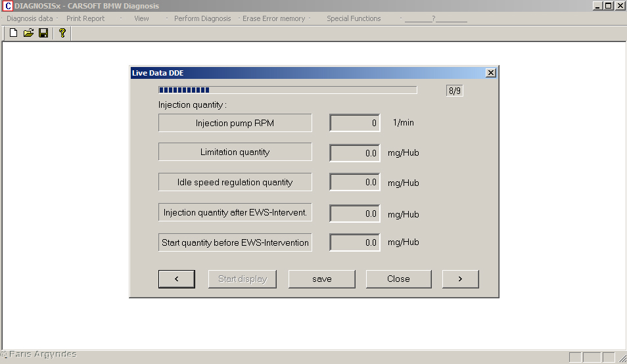Viewport: 627px width, 364px height.
Task: Close the CARSOFT BMW Diagnosis window
Action: coord(620,6)
